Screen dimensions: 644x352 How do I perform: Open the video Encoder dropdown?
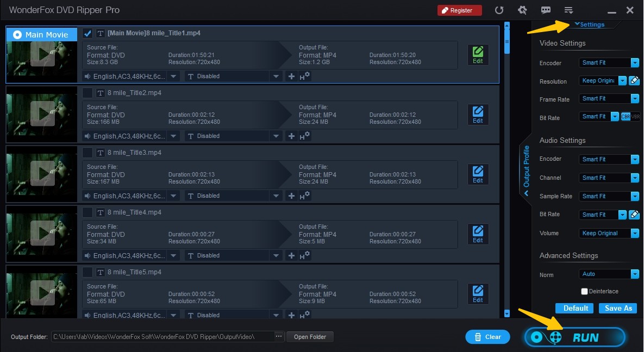pos(635,62)
